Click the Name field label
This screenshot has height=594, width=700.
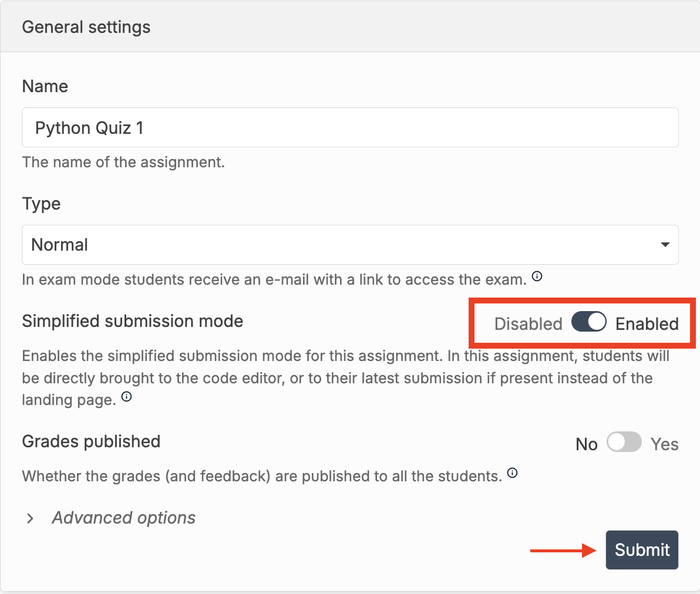click(x=45, y=86)
